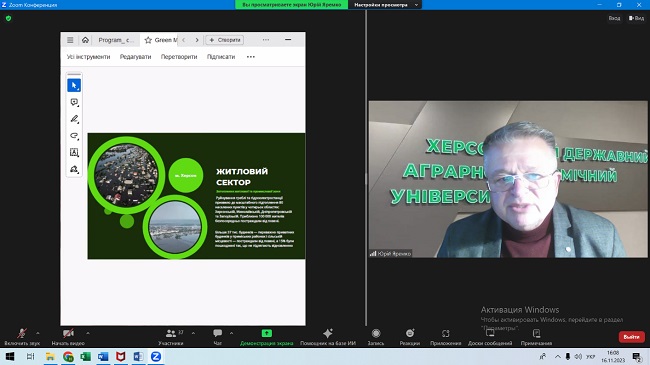Choose the Add text box tool

[74, 152]
